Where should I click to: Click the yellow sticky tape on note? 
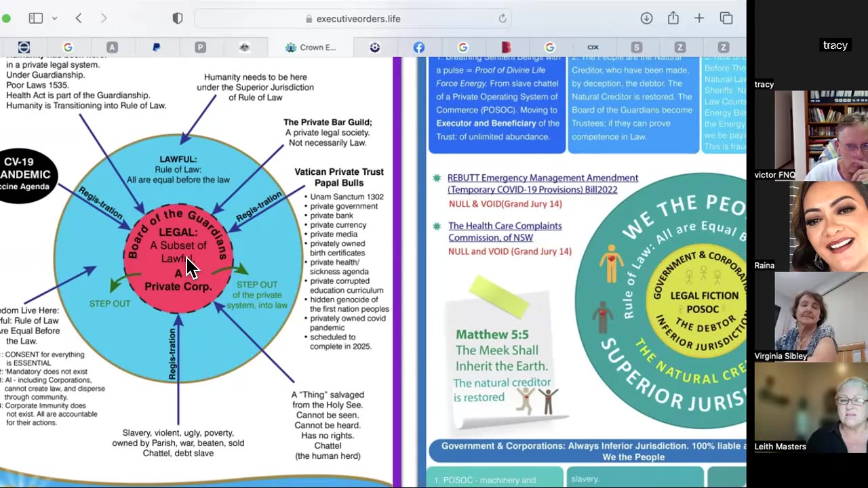(x=499, y=296)
